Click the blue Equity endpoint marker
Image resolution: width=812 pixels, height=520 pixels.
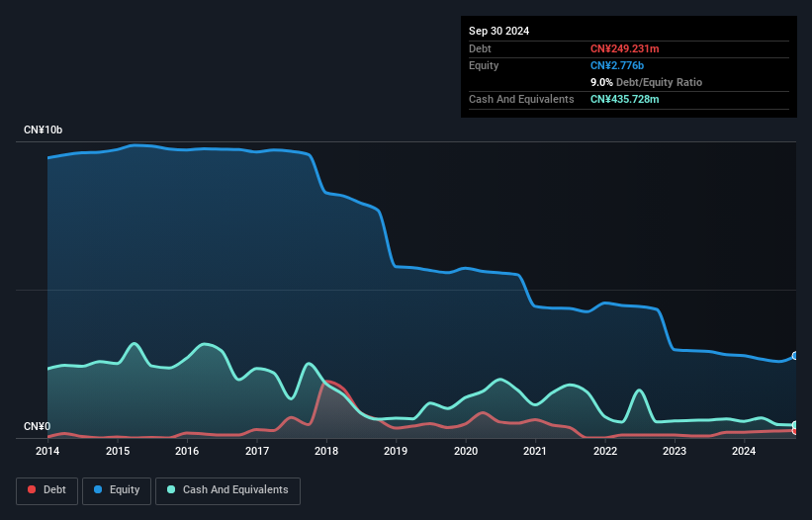click(795, 356)
